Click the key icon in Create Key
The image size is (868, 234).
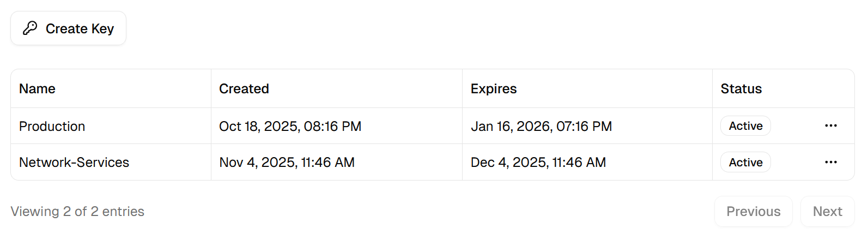(x=30, y=28)
